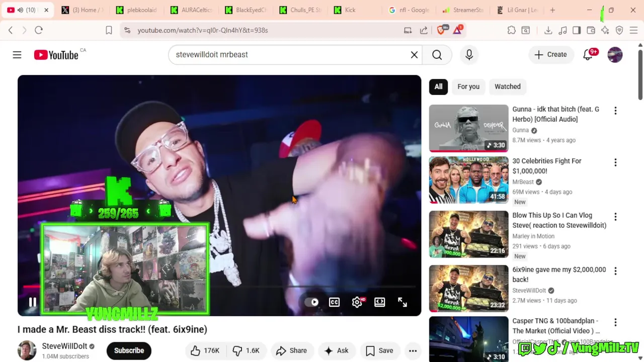Open Leo AI sparkle icon

point(605,30)
